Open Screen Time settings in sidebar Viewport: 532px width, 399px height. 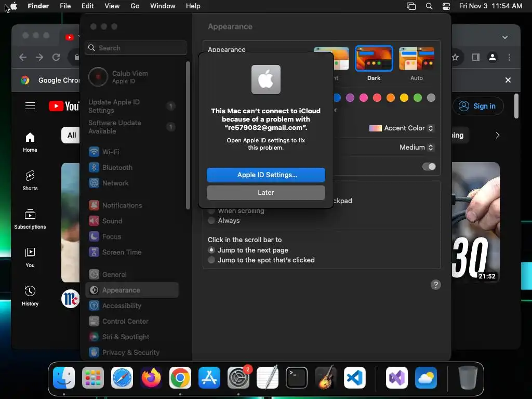point(132,252)
